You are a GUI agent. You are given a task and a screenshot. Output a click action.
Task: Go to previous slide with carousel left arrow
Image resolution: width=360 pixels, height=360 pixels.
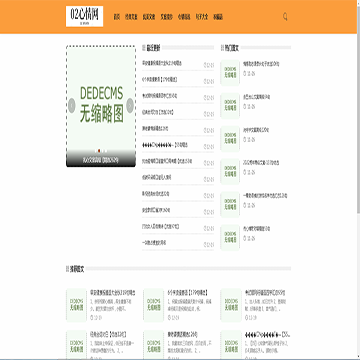pos(72,105)
